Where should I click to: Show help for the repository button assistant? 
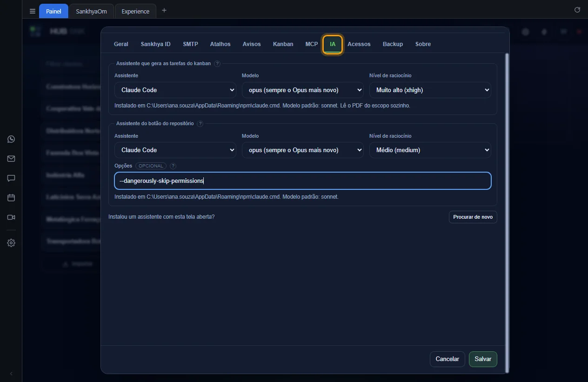200,124
